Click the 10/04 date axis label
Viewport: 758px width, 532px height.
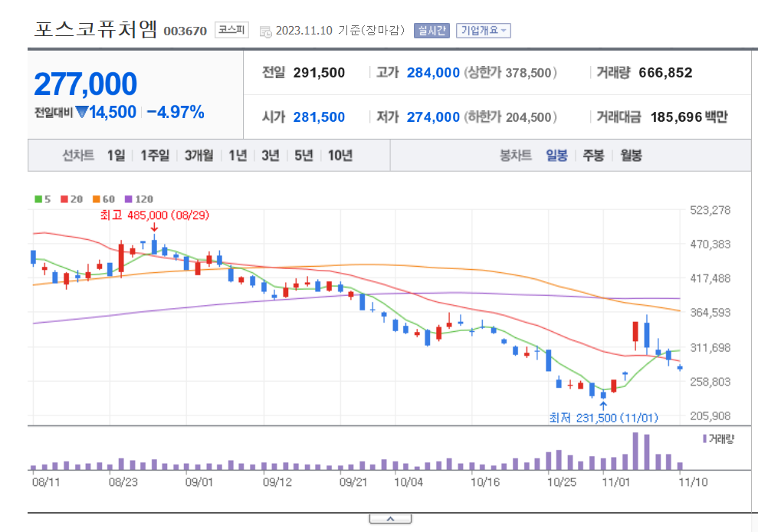[409, 482]
